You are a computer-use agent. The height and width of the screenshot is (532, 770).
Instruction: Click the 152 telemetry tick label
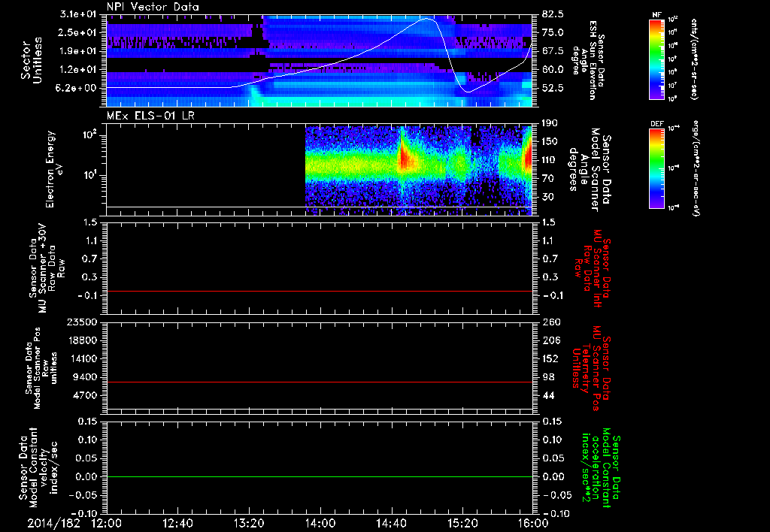[x=551, y=358]
